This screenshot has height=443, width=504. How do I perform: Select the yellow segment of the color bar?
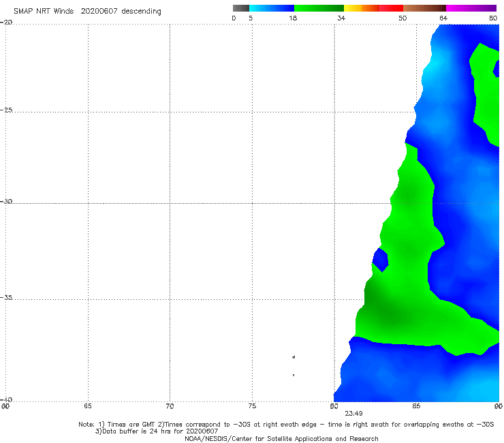coord(353,8)
